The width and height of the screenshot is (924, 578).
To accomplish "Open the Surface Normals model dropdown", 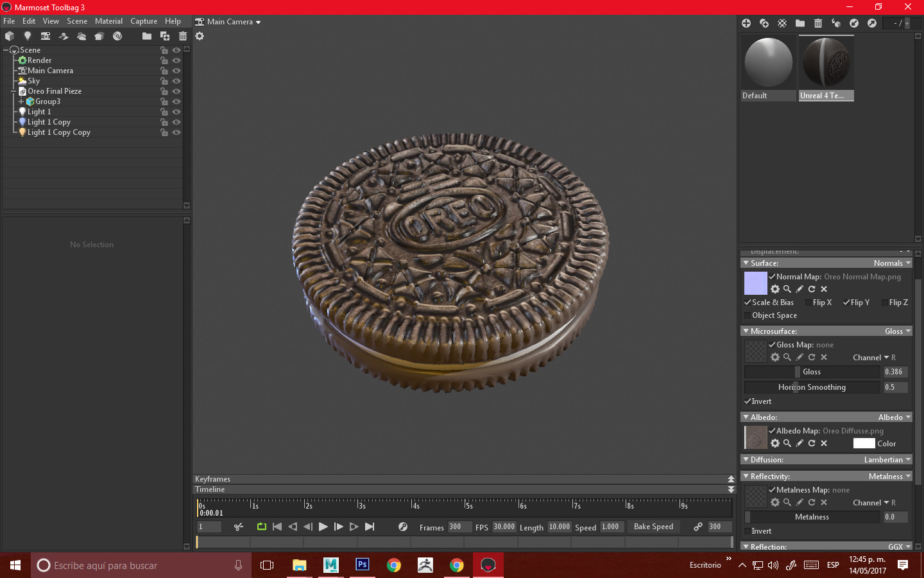I will (x=892, y=263).
